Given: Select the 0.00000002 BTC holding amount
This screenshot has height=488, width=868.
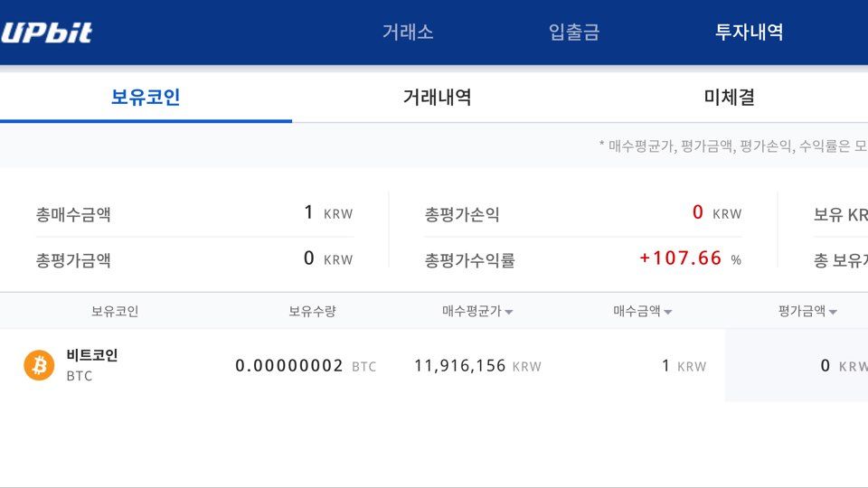Looking at the screenshot, I should [x=306, y=366].
